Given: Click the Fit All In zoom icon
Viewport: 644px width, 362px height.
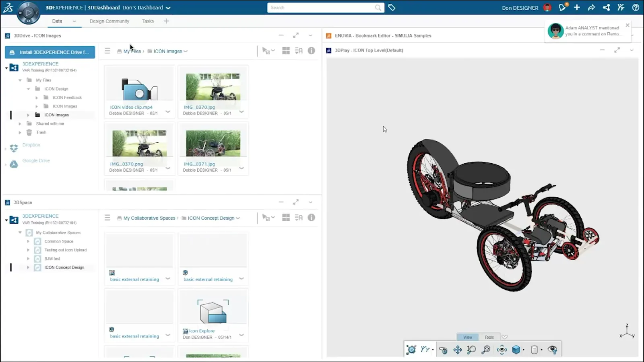Looking at the screenshot, I should pyautogui.click(x=486, y=350).
